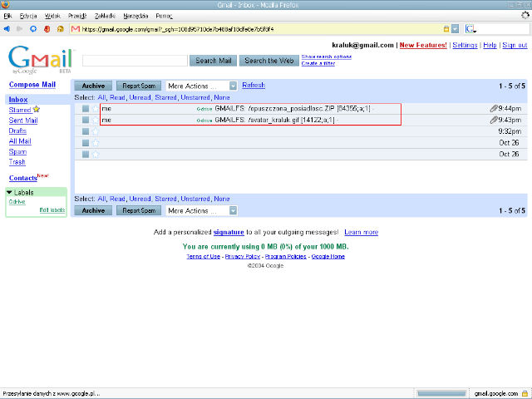The height and width of the screenshot is (399, 532).
Task: Open the Gdrive label
Action: pyautogui.click(x=17, y=202)
